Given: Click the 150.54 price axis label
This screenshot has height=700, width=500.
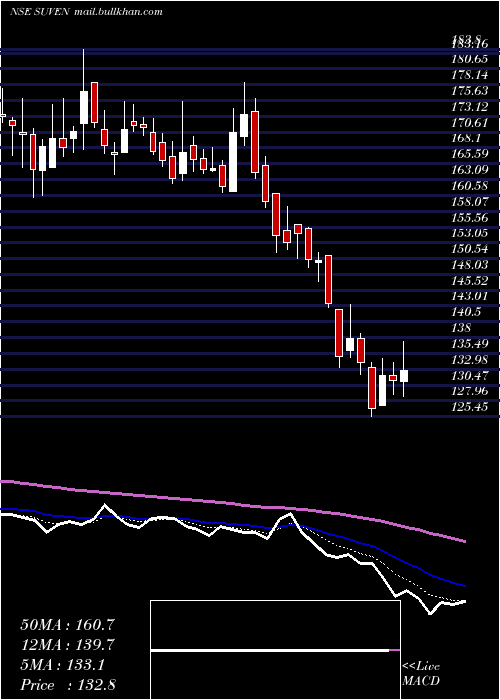Looking at the screenshot, I should [x=470, y=248].
